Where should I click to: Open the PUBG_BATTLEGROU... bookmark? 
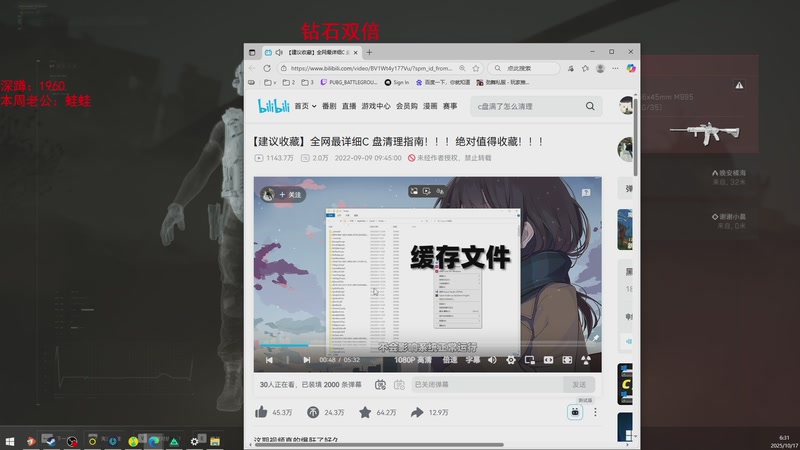pos(349,82)
